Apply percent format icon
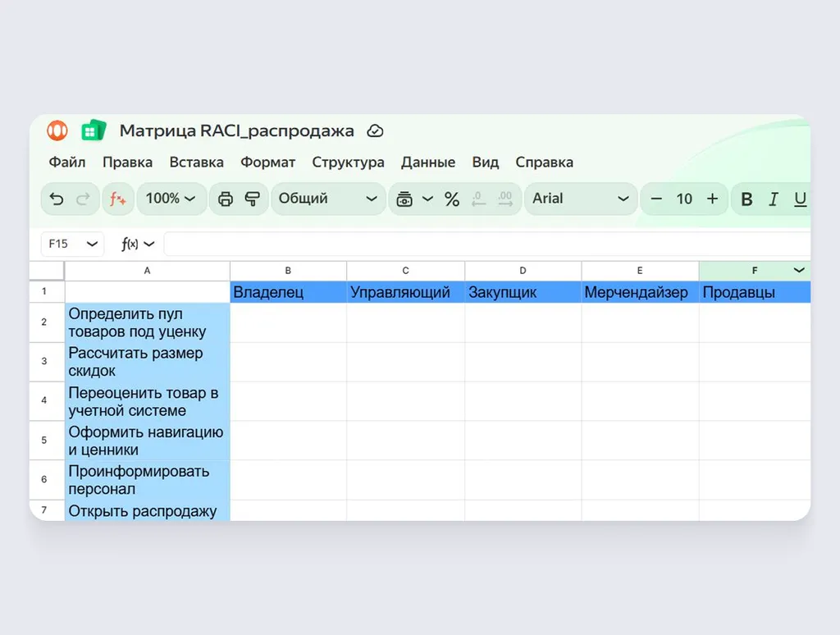The height and width of the screenshot is (635, 840). pyautogui.click(x=452, y=199)
